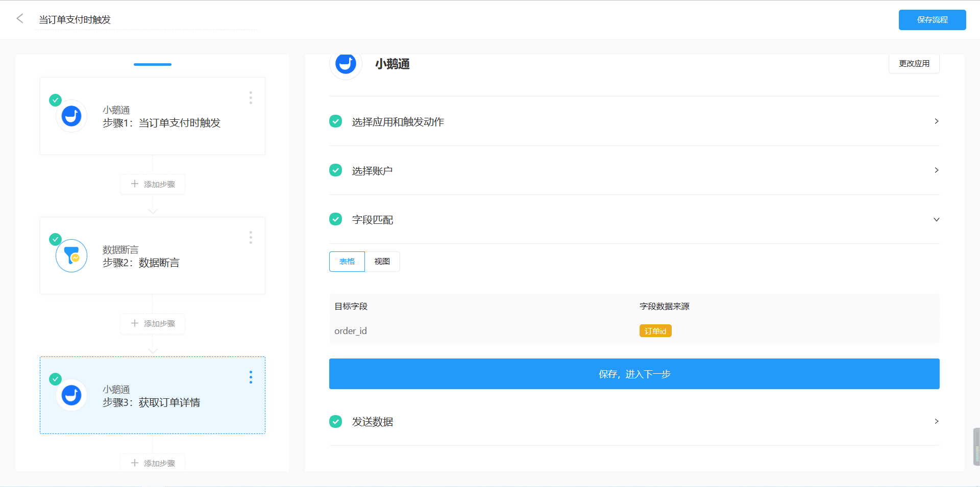Add a step after step 2 数据断言
Viewport: 980px width, 487px height.
point(153,324)
